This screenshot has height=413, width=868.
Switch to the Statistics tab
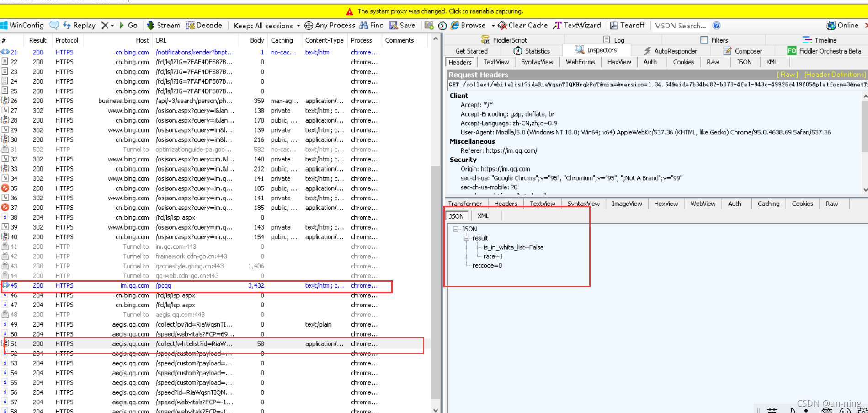point(532,51)
